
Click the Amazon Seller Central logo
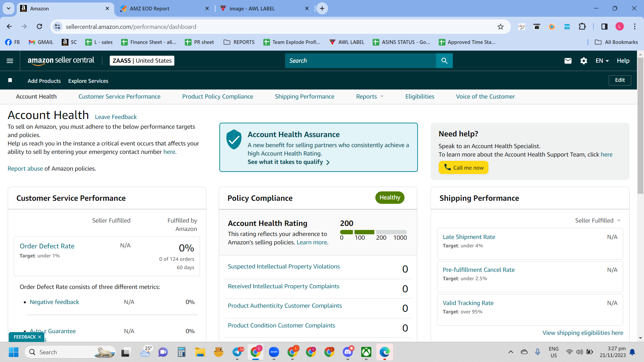(61, 61)
